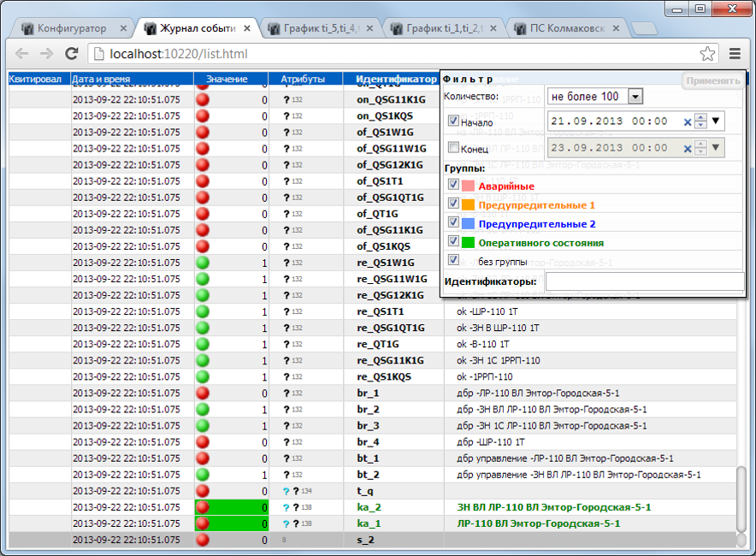The width and height of the screenshot is (756, 556).
Task: Switch to the ПС Колмаковская tab
Action: click(x=560, y=28)
